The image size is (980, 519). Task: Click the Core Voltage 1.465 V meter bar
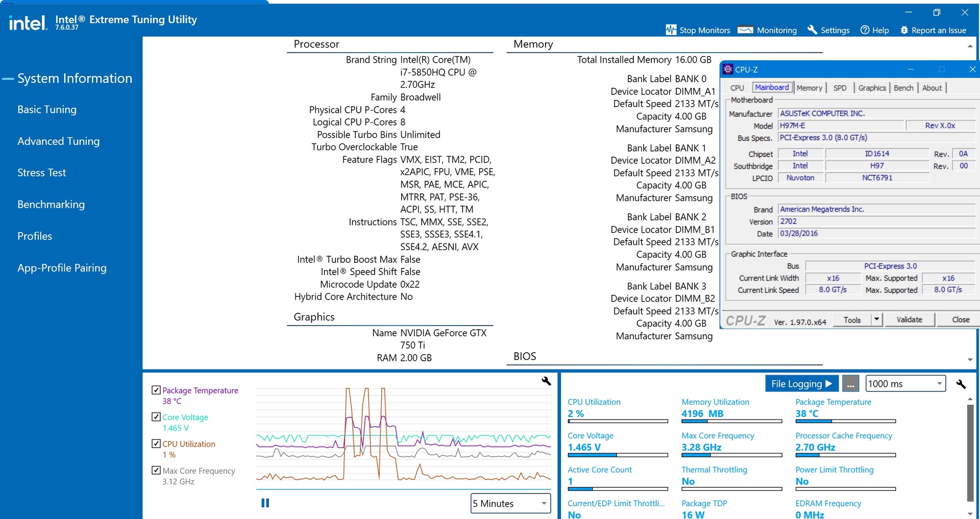(618, 455)
